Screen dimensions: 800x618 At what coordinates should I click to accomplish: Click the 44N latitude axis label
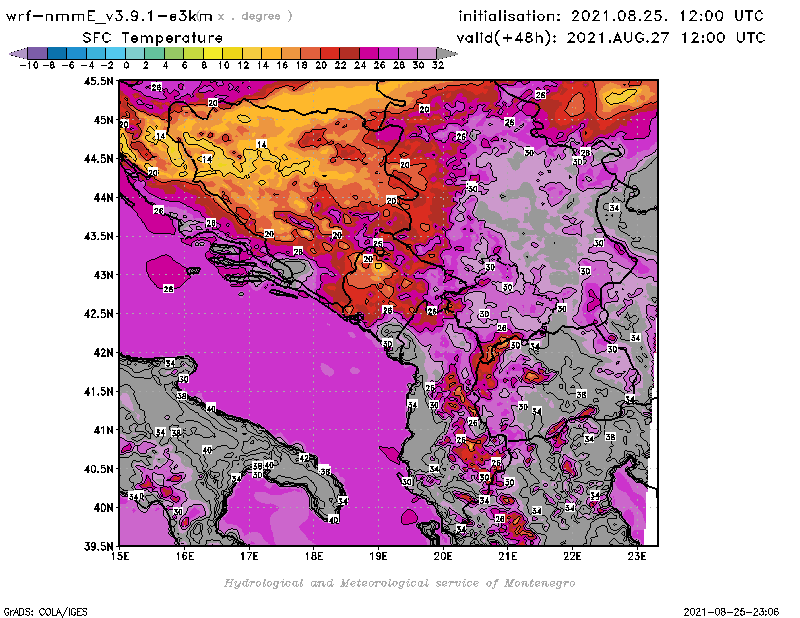point(104,197)
